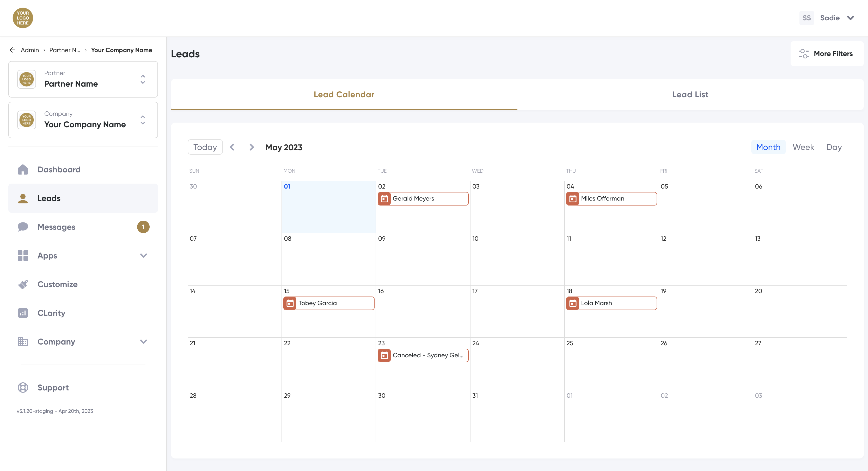
Task: Navigate to next month arrow
Action: pos(251,147)
